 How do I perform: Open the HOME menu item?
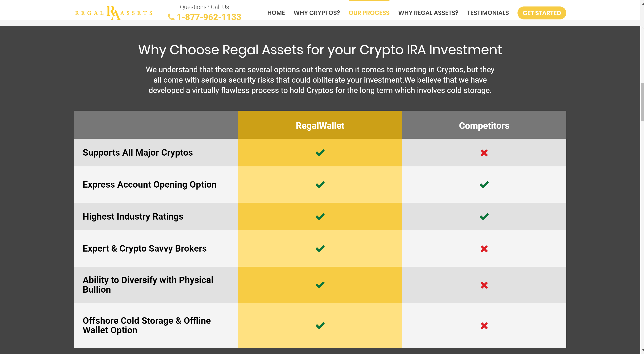coord(276,13)
